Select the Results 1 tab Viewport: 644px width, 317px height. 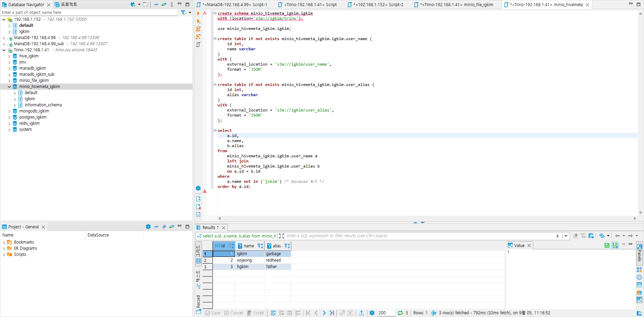[210, 228]
